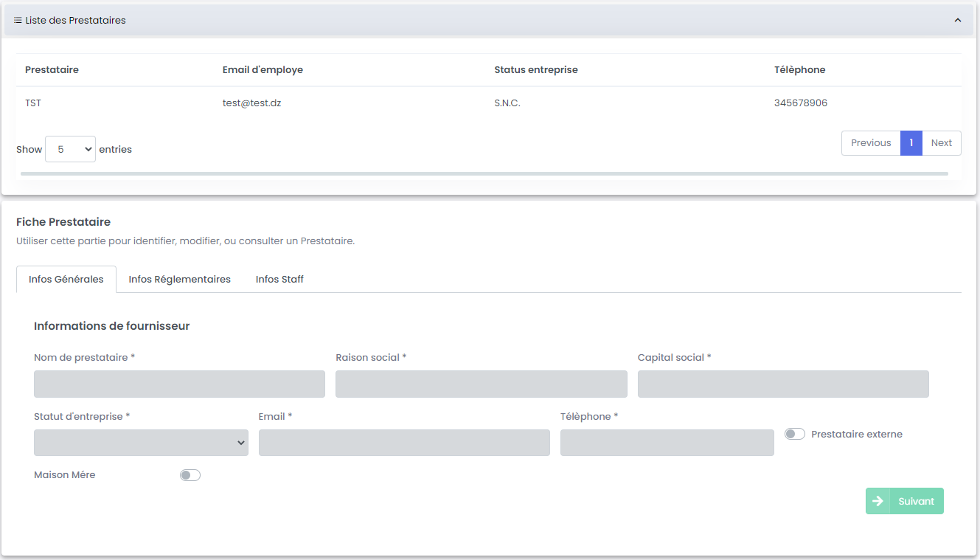Click the Next pagination button
Image resolution: width=980 pixels, height=560 pixels.
pos(941,143)
